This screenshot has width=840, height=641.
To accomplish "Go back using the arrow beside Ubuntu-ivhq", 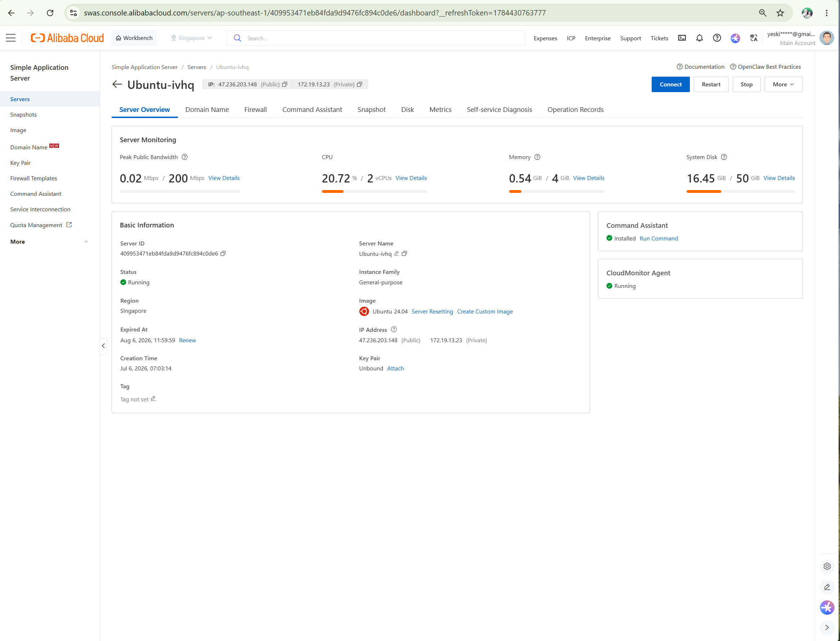I will point(117,84).
